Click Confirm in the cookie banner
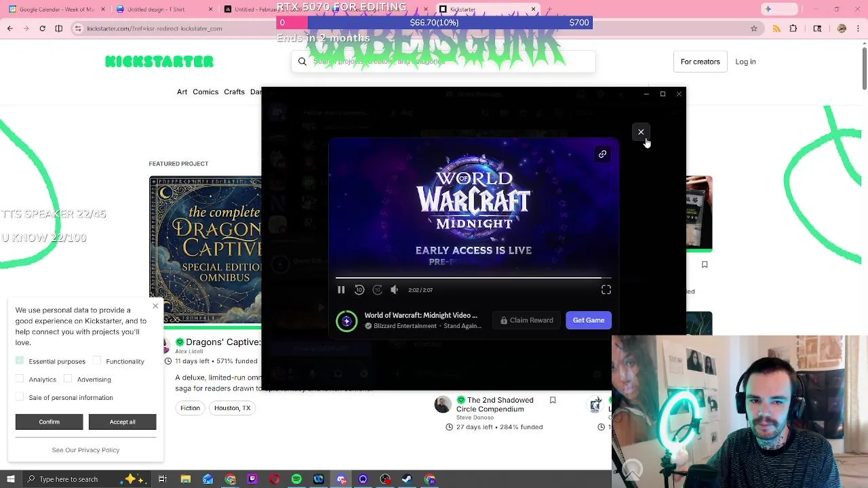Screen dimensions: 868x488 tap(49, 422)
